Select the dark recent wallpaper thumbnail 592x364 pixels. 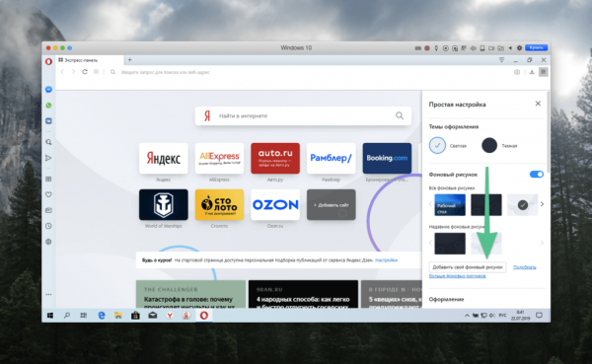(450, 244)
